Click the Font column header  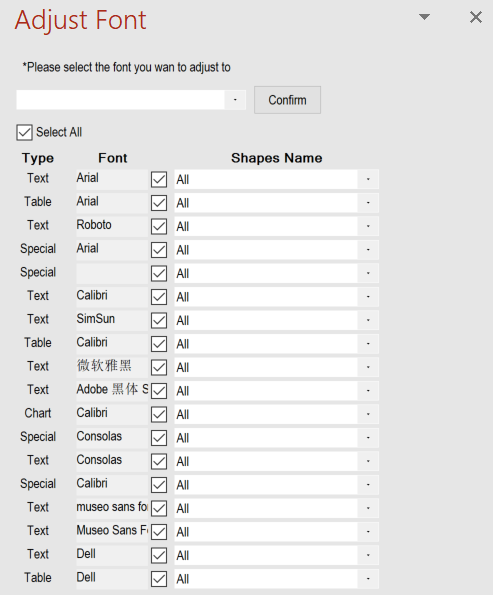click(113, 158)
